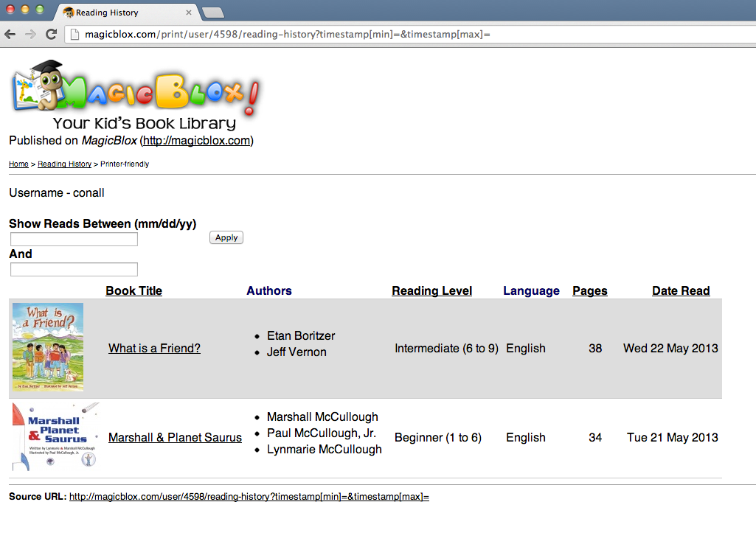Image resolution: width=756 pixels, height=544 pixels.
Task: Open the 'What is a Friend?' book link
Action: coord(154,348)
